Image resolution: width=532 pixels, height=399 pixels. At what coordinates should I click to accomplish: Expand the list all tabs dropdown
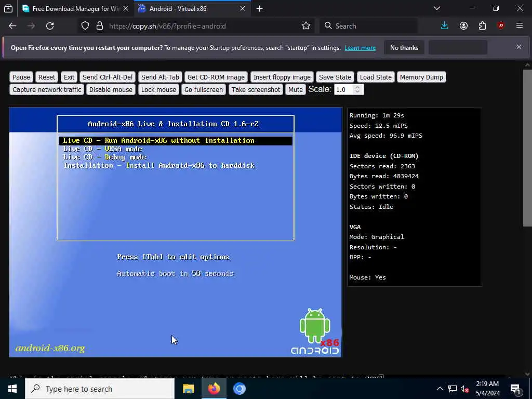tap(437, 8)
